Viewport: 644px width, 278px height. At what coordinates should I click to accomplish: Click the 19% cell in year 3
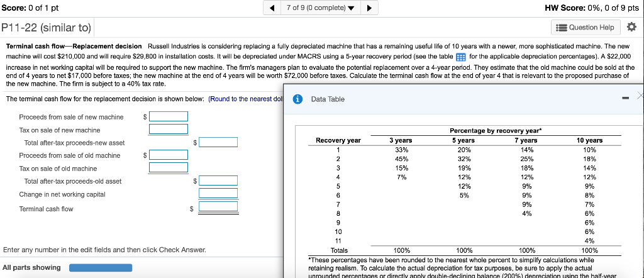(x=464, y=168)
